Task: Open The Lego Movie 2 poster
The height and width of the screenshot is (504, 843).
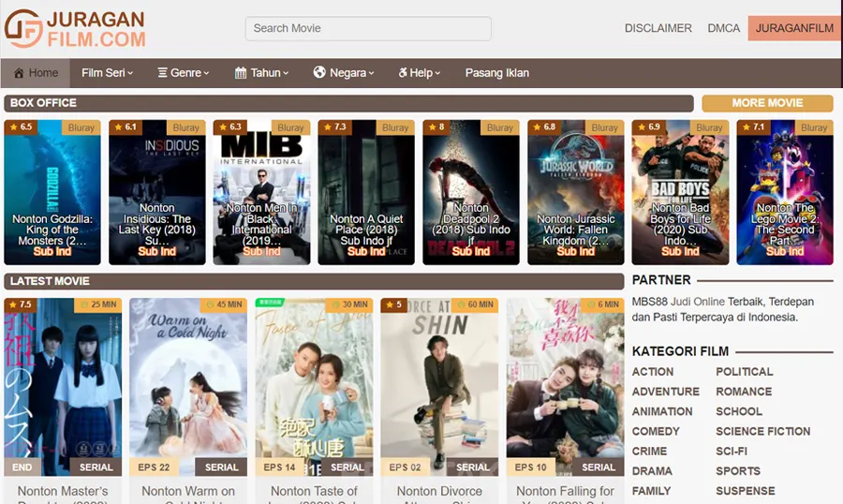Action: tap(785, 192)
